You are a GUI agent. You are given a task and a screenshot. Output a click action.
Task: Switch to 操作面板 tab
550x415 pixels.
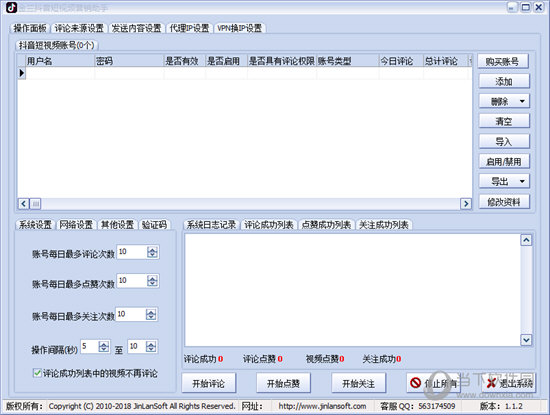(30, 28)
